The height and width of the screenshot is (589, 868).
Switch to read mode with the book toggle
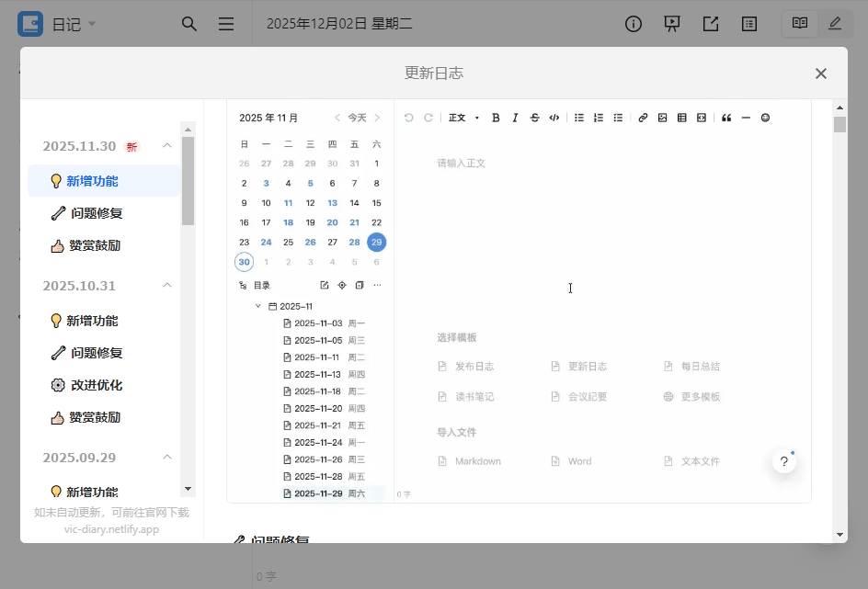(x=798, y=24)
